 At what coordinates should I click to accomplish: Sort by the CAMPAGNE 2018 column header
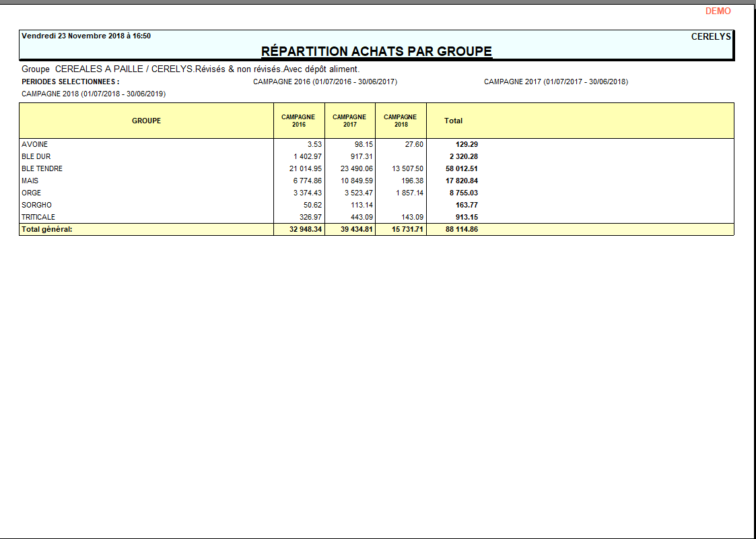[x=401, y=120]
